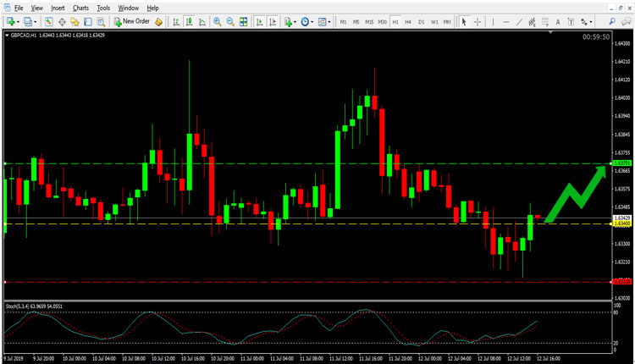Open the Insert menu
The height and width of the screenshot is (364, 635).
58,8
